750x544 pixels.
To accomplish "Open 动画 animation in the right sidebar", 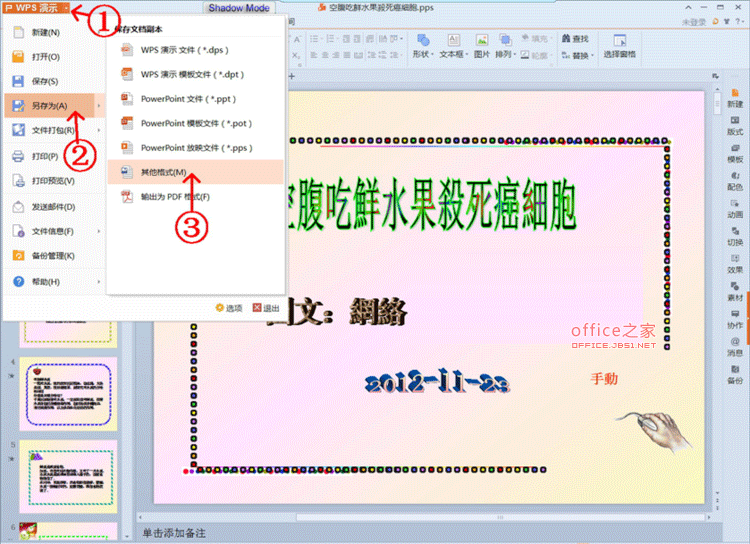I will click(735, 209).
